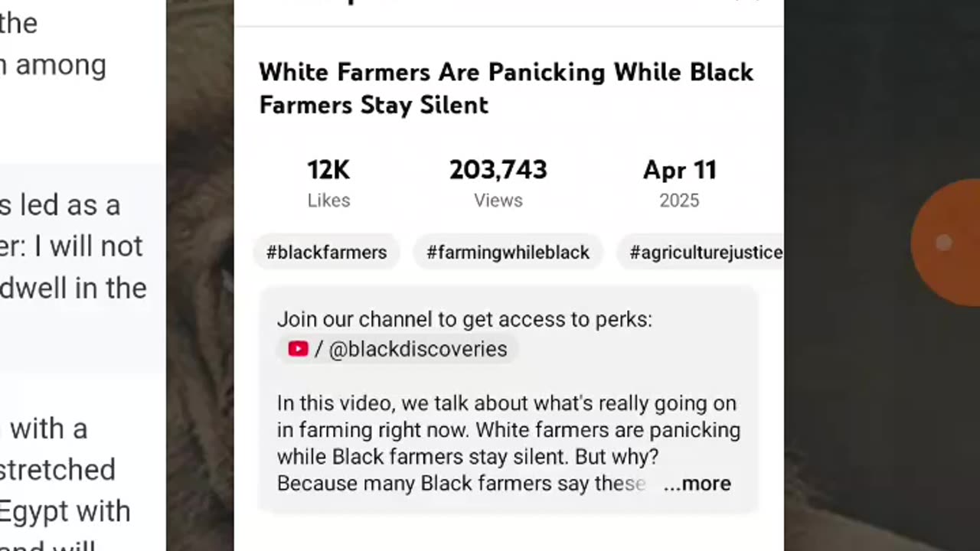Click the 'Egypt with' text on left
This screenshot has width=980, height=551.
pos(65,511)
